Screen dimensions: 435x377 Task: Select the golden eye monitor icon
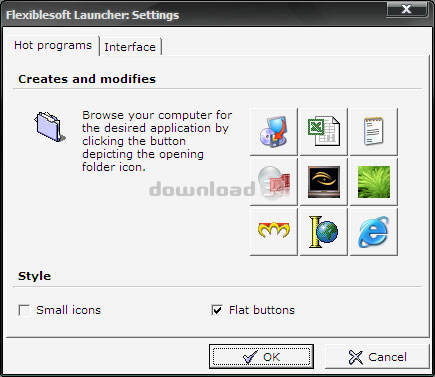coord(324,182)
